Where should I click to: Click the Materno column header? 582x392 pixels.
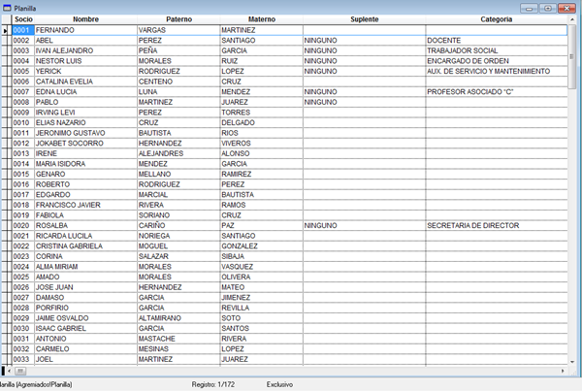262,19
